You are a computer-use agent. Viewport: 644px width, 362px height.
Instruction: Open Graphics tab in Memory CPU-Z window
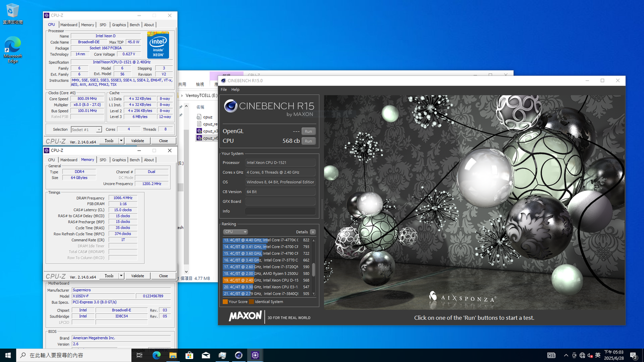pos(119,160)
